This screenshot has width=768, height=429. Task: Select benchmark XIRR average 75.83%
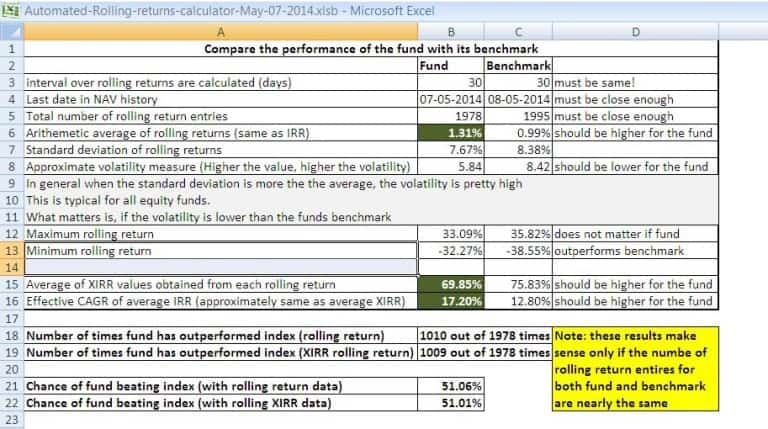pyautogui.click(x=518, y=285)
